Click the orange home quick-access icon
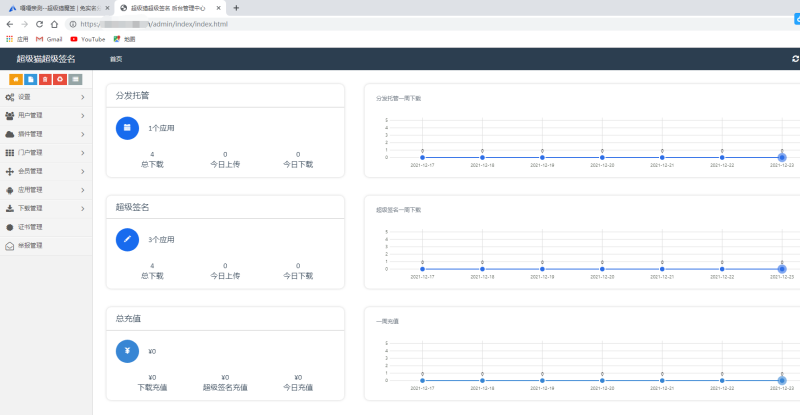Screen dimensions: 800x415 (16, 79)
